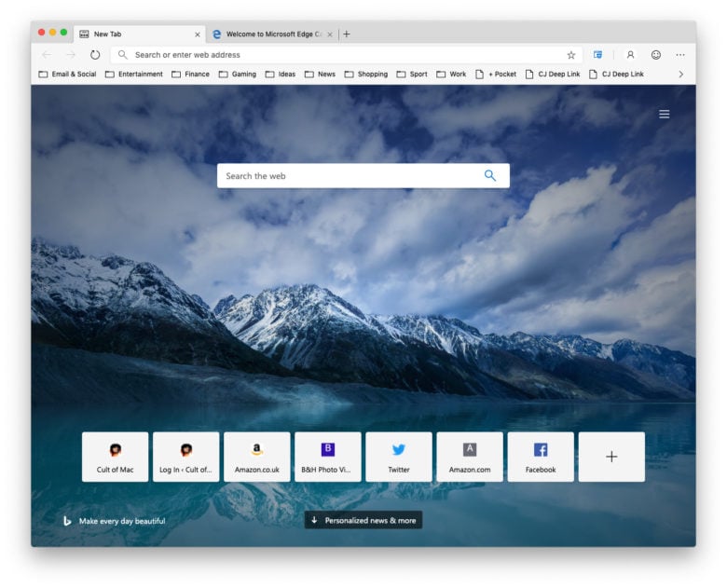727x588 pixels.
Task: Click the browser back arrow
Action: click(x=47, y=55)
